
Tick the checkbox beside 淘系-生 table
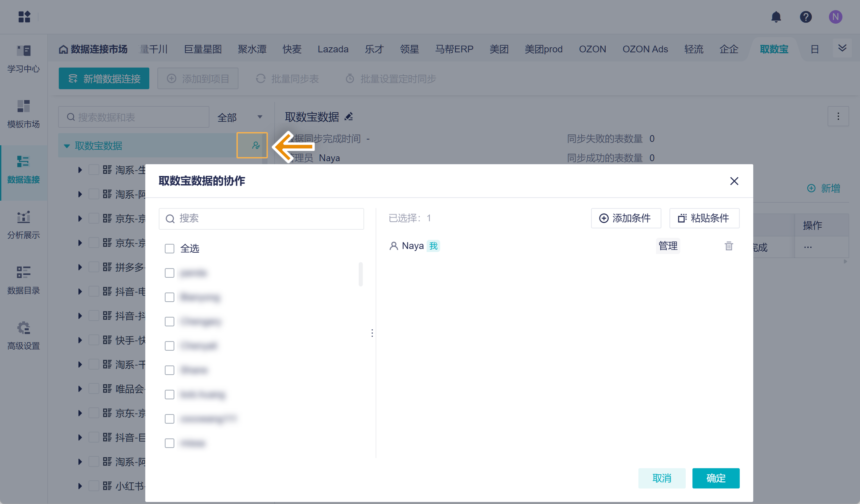(x=94, y=170)
